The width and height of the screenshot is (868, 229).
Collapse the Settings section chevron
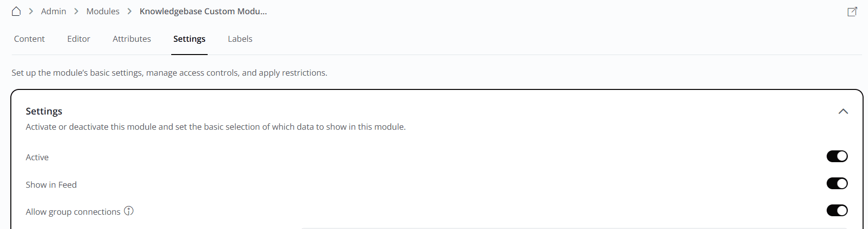(843, 112)
